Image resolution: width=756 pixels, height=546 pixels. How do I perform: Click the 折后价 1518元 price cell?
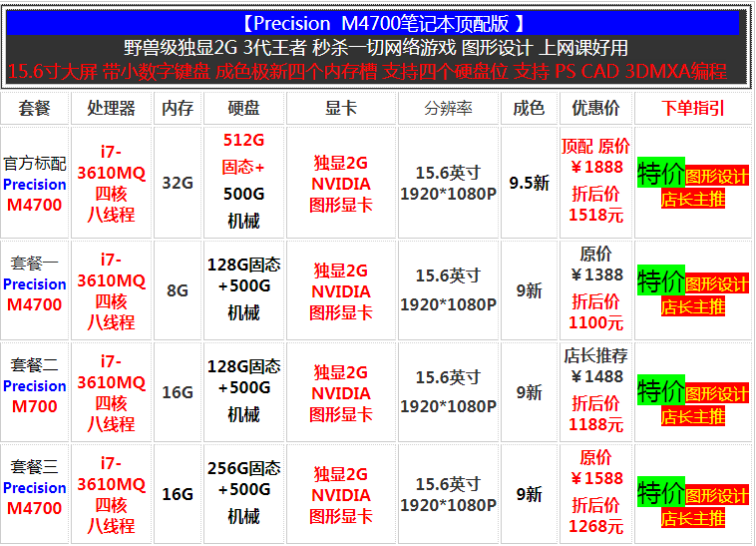click(596, 182)
